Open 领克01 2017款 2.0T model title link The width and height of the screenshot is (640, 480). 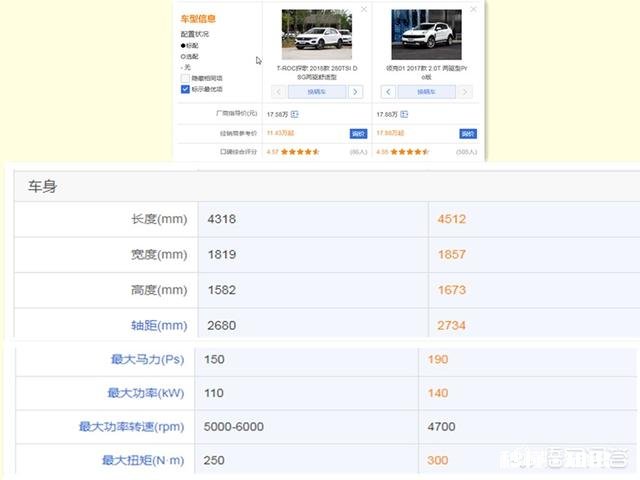click(x=427, y=72)
